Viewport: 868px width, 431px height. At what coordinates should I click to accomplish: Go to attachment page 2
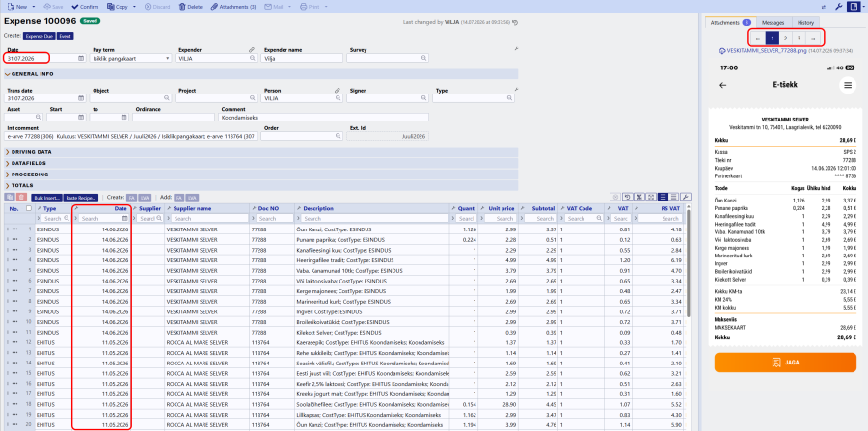(785, 38)
